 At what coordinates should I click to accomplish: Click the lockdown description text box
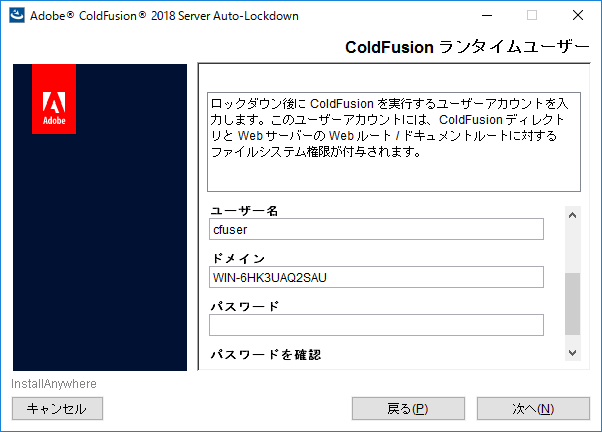point(393,140)
